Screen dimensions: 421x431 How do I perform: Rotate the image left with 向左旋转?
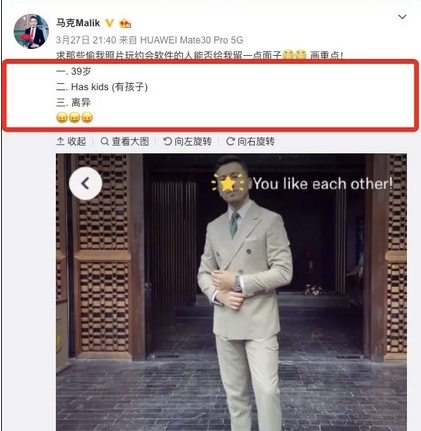pos(187,141)
